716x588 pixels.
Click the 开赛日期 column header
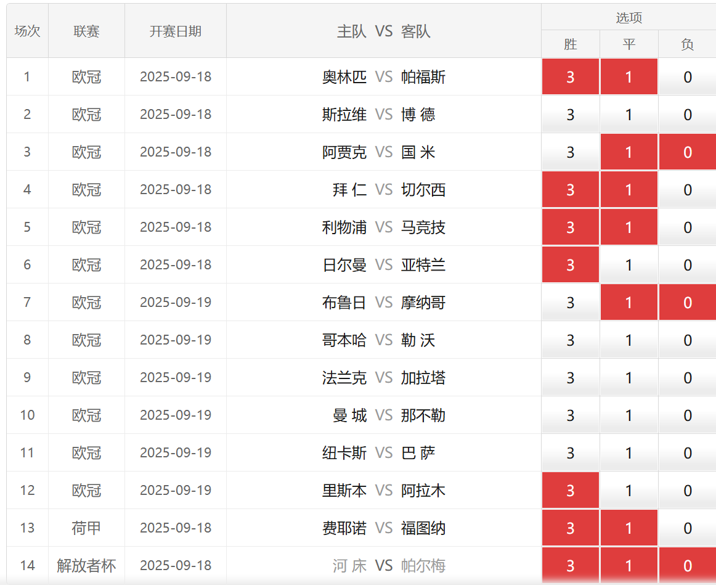pos(176,31)
